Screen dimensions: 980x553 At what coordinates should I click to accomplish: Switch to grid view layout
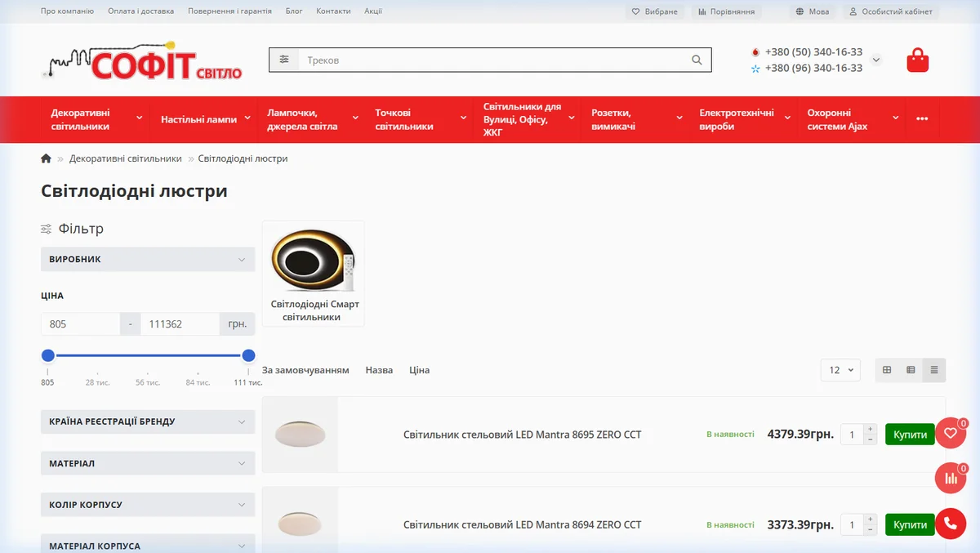[x=887, y=370]
